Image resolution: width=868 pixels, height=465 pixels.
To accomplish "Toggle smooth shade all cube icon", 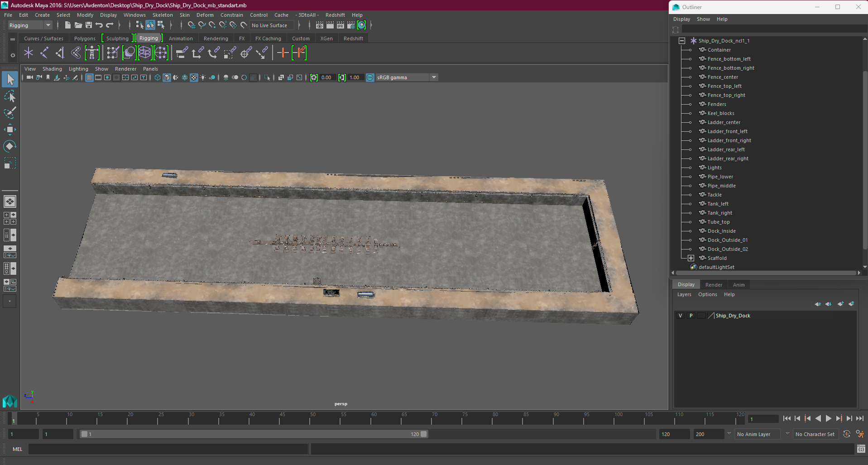I will click(167, 77).
